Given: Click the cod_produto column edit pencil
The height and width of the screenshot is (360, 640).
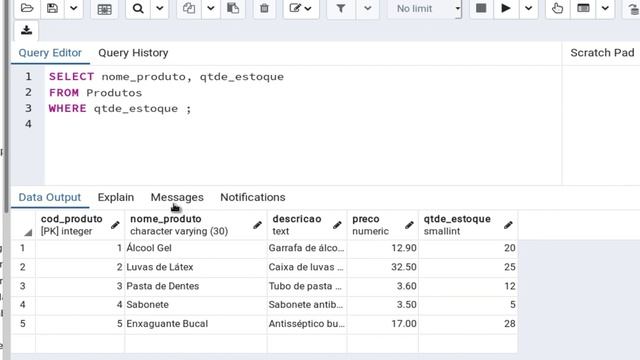Looking at the screenshot, I should [x=115, y=225].
